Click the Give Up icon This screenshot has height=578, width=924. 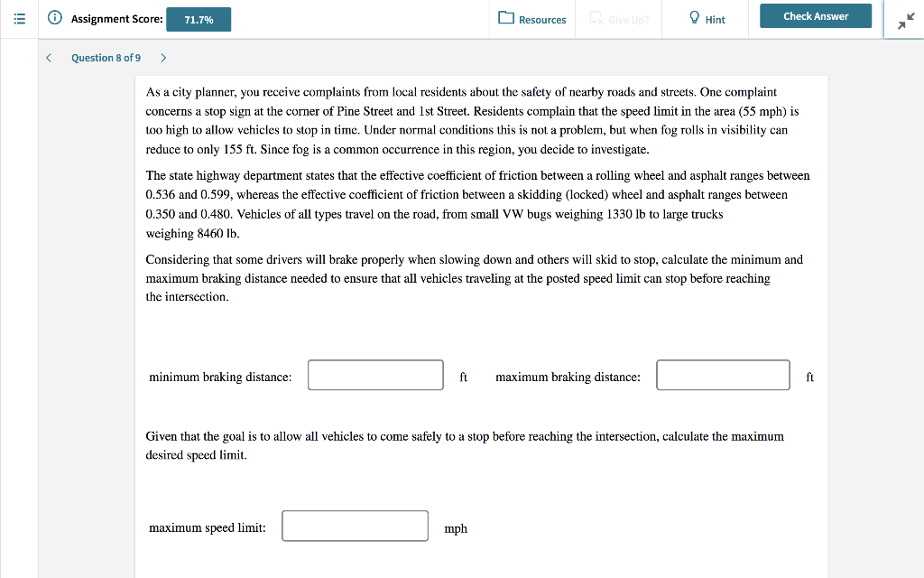coord(596,16)
